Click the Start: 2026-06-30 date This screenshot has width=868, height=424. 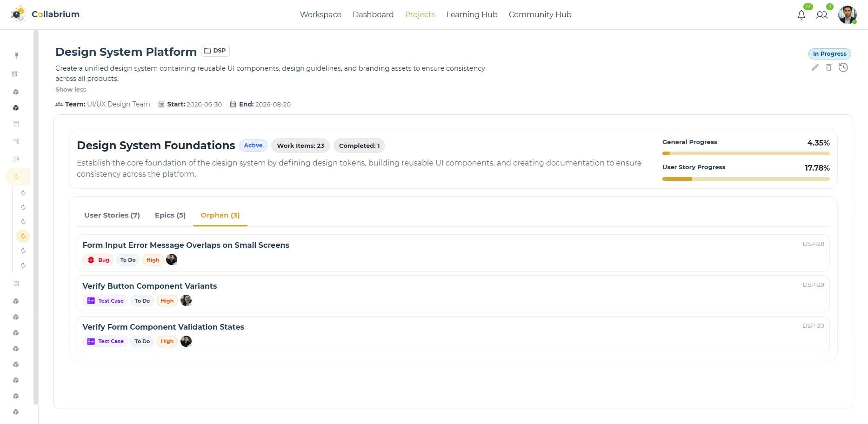tap(190, 104)
